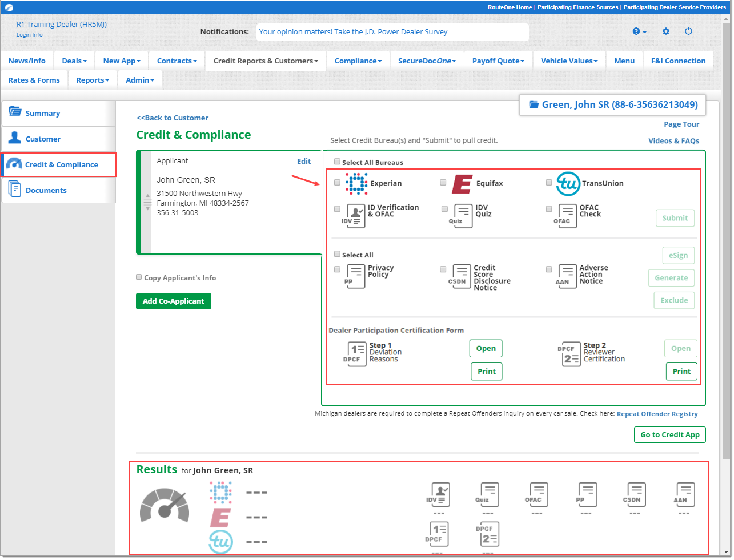Click the PP result icon in Results

587,494
